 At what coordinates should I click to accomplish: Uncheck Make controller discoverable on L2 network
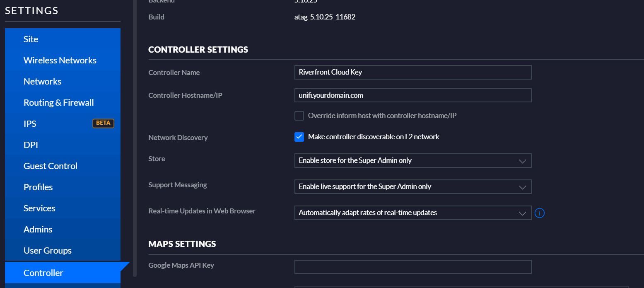tap(299, 137)
